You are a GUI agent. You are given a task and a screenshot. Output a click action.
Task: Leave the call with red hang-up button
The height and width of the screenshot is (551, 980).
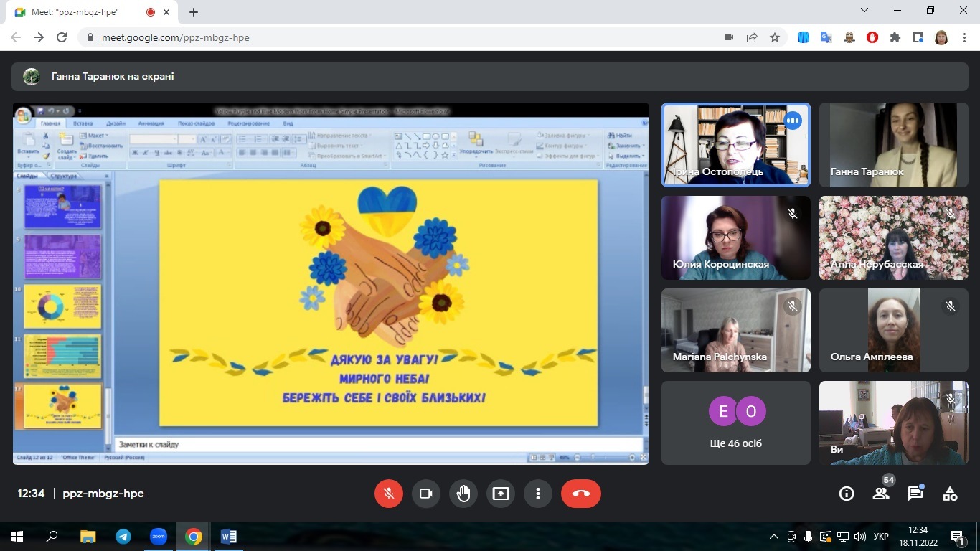580,494
